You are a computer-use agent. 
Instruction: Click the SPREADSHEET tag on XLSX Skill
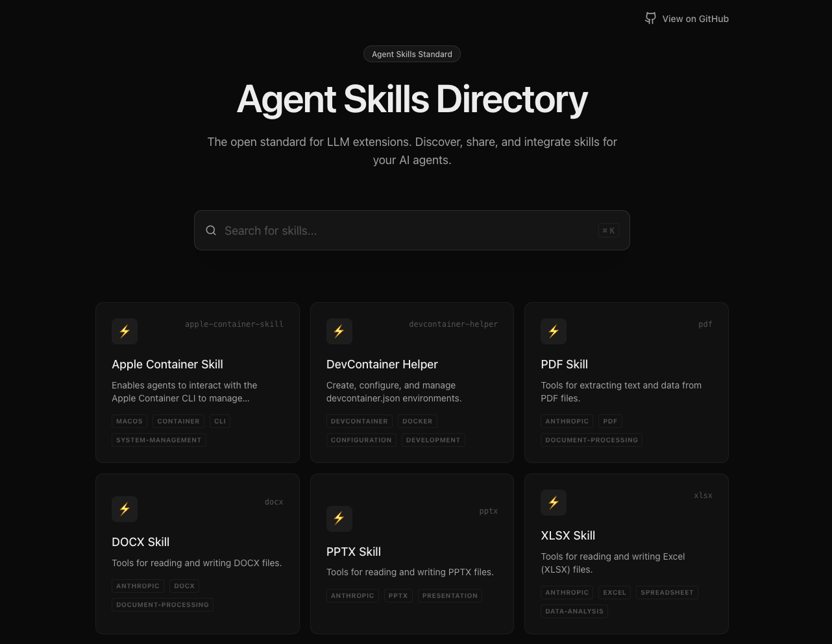point(667,592)
